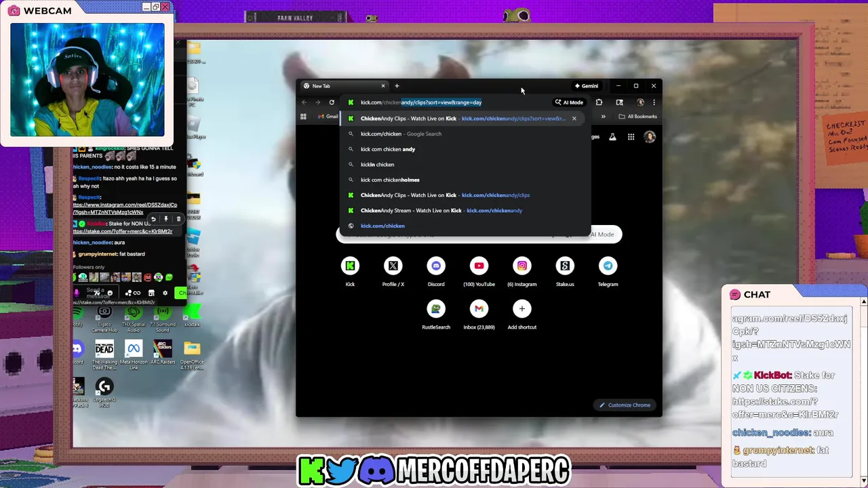Open the Kick shortcut tile
868x488 pixels.
[350, 271]
